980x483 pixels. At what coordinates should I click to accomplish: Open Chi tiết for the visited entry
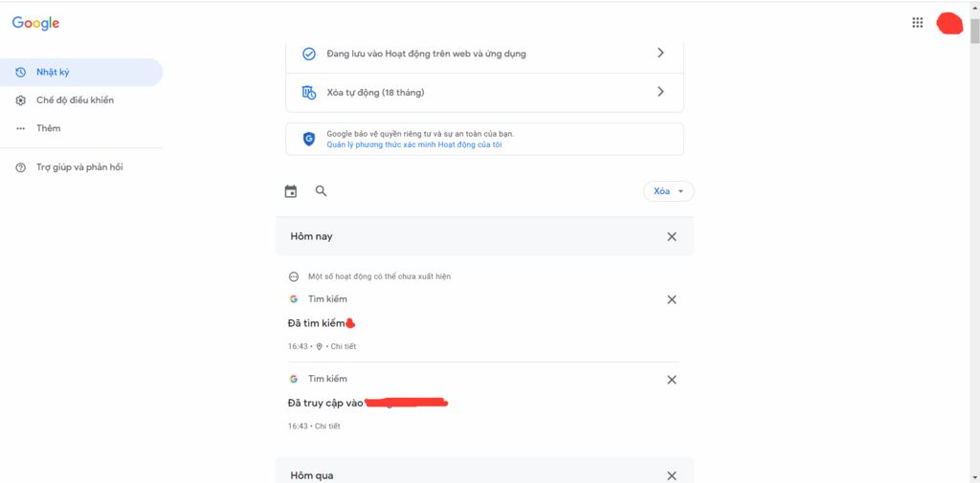tap(327, 427)
